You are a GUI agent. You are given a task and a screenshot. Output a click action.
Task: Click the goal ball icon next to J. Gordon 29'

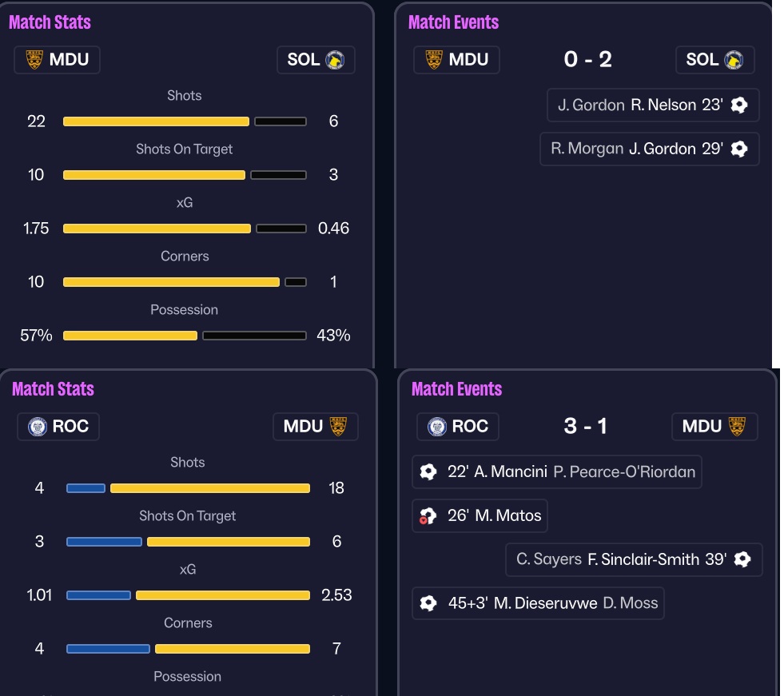click(x=739, y=149)
